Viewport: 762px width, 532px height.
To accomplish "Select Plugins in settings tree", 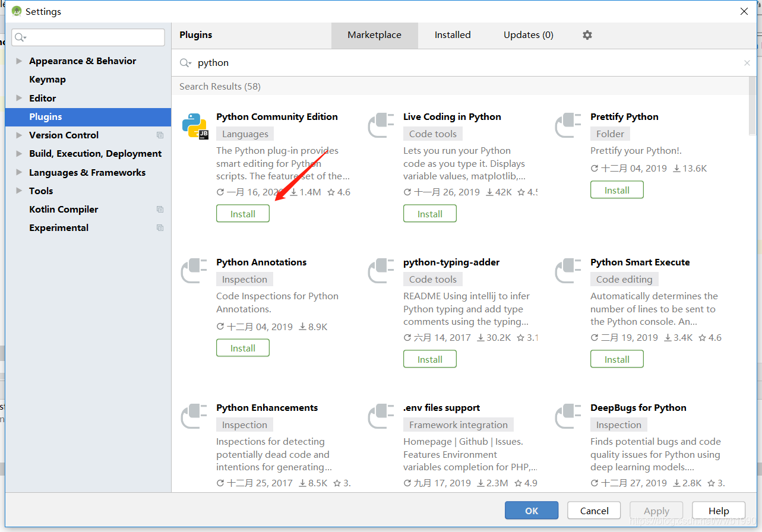I will [88, 117].
